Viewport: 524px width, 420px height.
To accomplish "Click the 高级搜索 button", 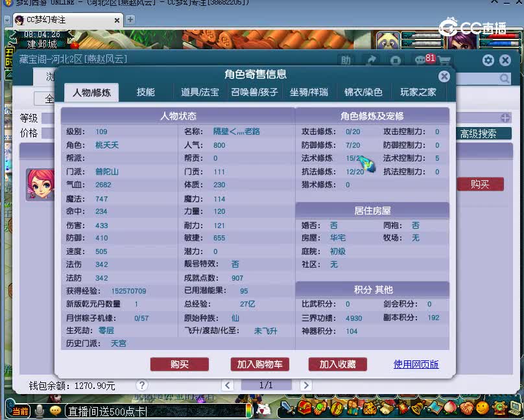I will coord(484,134).
